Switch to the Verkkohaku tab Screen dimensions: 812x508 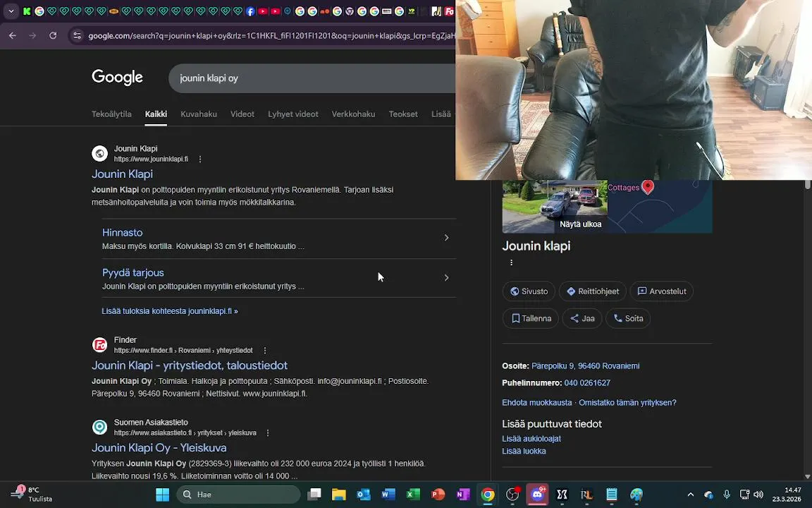click(x=353, y=114)
